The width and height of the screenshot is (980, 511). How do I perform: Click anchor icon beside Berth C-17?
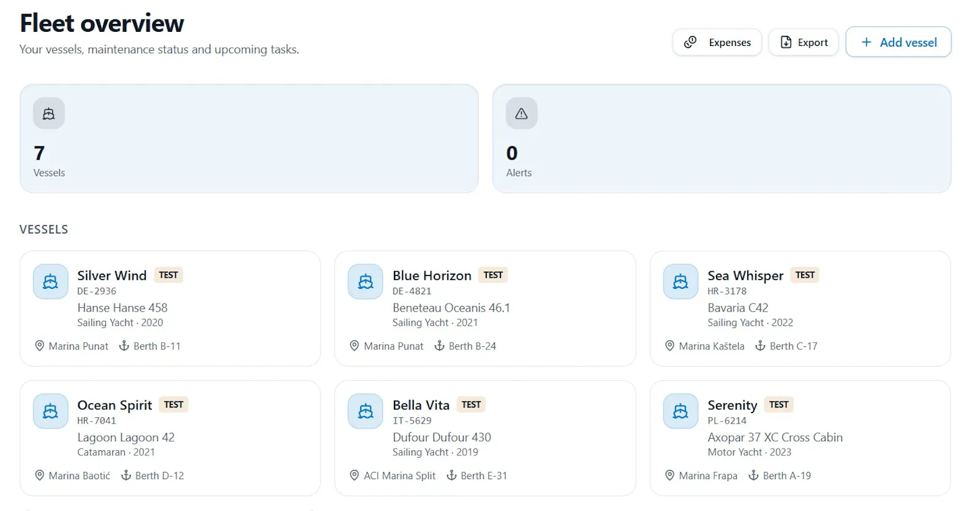[760, 346]
